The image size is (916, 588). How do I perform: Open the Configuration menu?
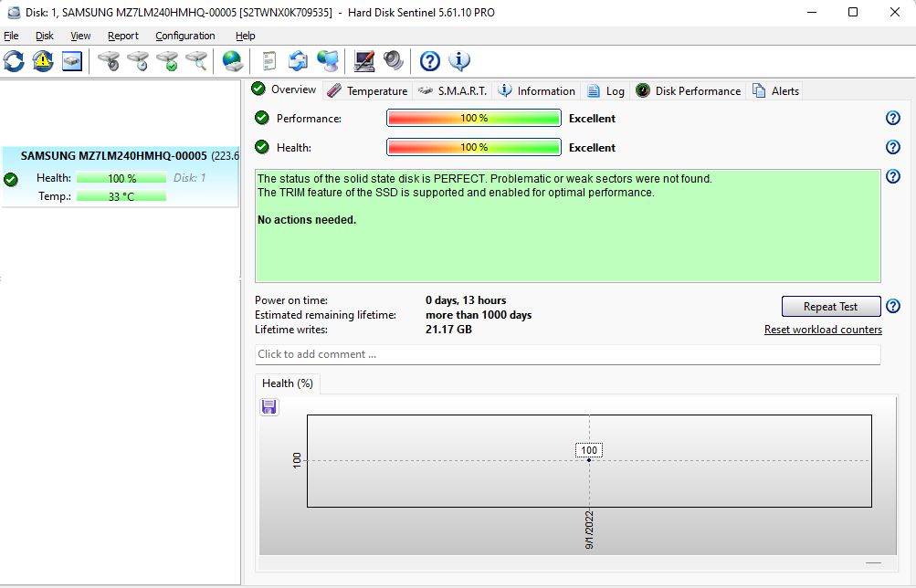185,36
